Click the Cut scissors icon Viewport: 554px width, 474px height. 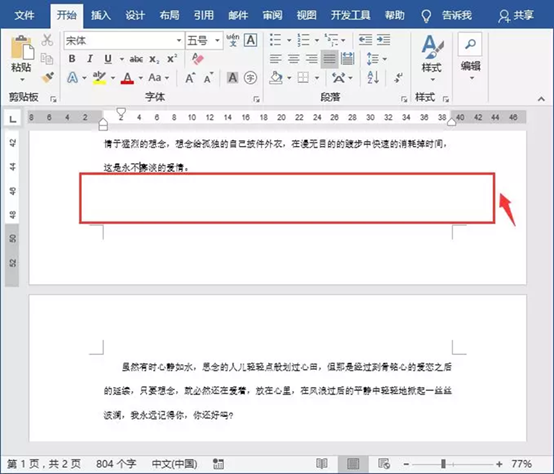click(47, 40)
